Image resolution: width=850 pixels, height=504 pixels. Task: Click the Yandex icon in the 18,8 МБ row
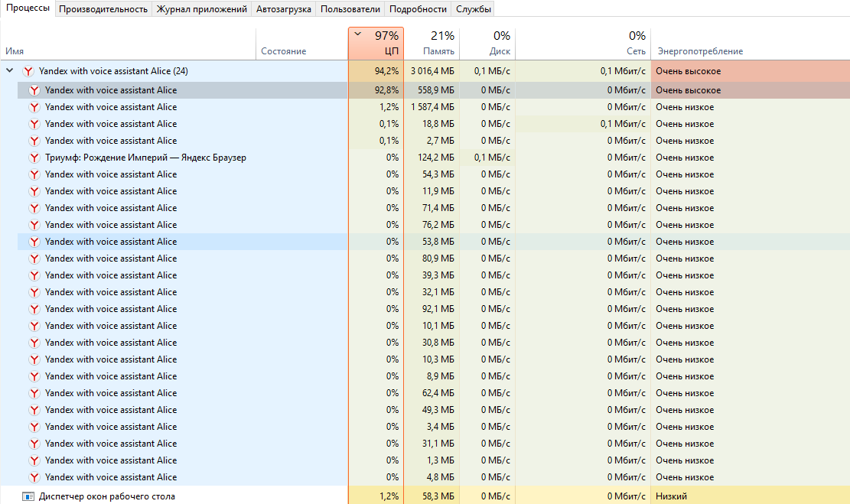click(x=34, y=124)
